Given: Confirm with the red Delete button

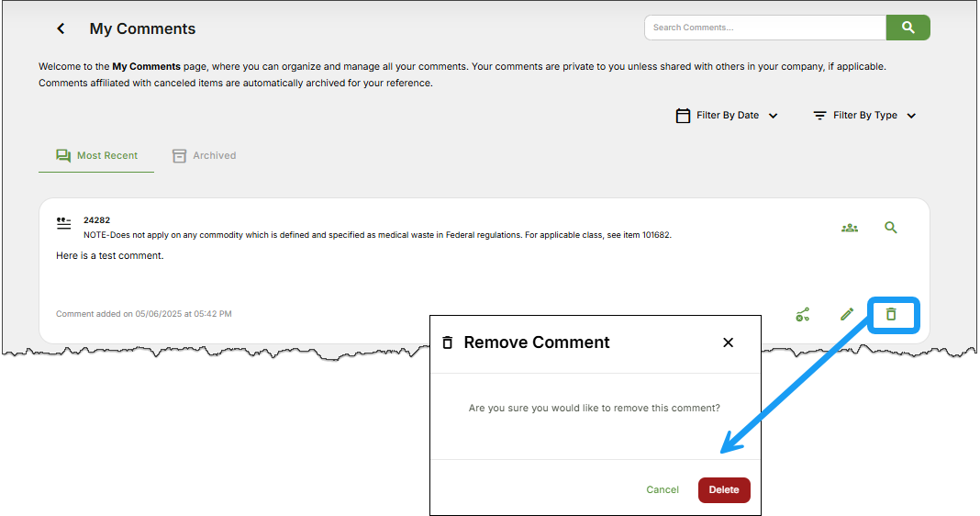Looking at the screenshot, I should pos(724,490).
